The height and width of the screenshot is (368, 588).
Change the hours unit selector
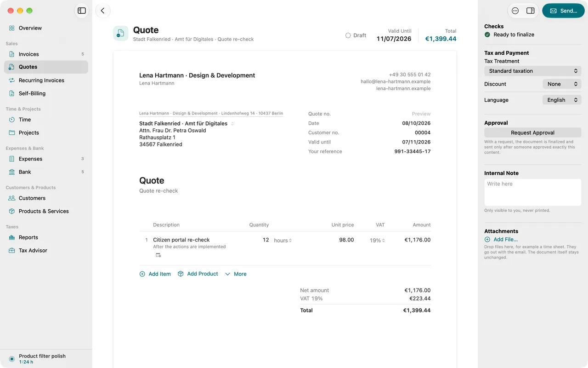pyautogui.click(x=283, y=241)
